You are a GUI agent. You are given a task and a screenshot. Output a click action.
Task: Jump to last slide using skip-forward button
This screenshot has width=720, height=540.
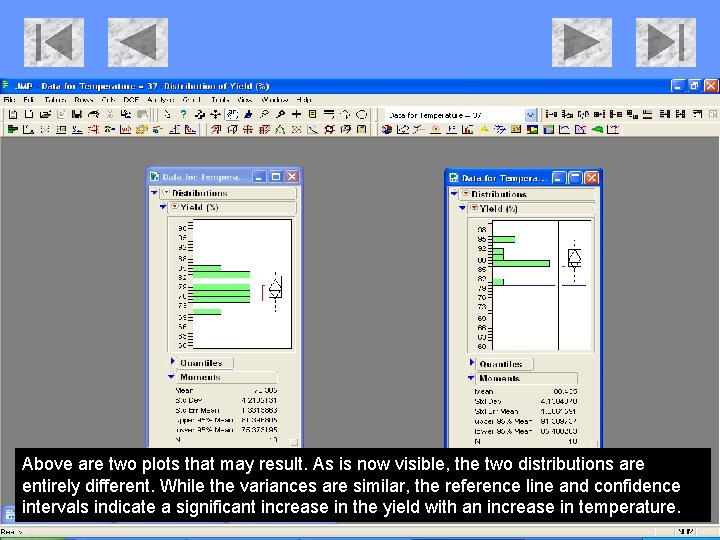tap(666, 43)
